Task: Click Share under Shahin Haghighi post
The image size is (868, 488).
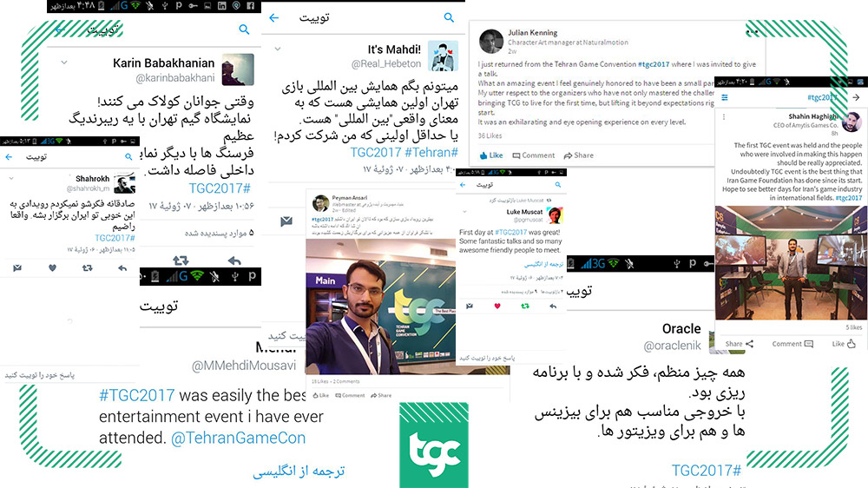Action: tap(740, 344)
